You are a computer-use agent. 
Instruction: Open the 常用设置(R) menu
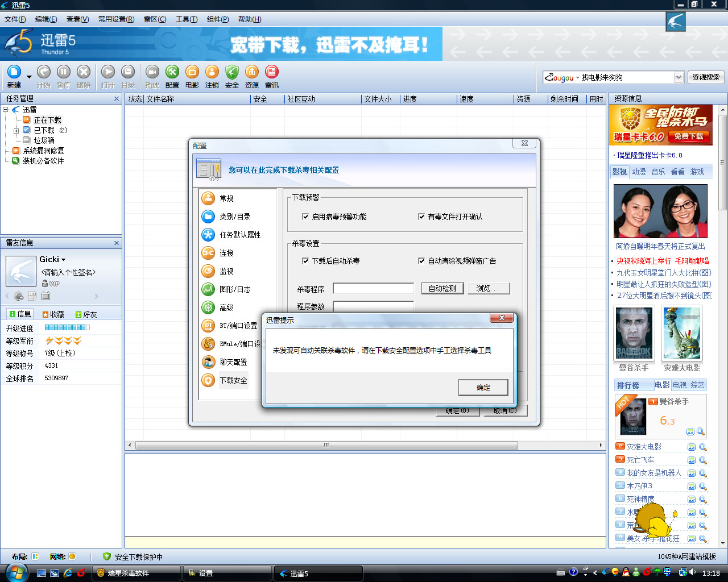pos(117,19)
